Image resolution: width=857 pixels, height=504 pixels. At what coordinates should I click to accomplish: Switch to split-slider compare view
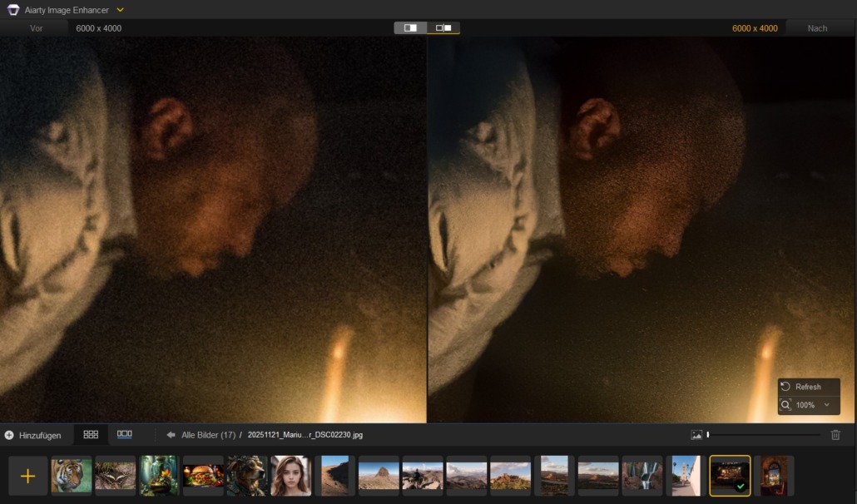(x=410, y=27)
